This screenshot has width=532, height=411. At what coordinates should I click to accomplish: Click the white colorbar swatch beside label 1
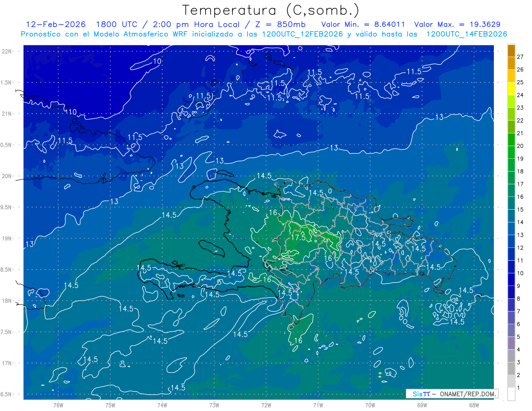pos(511,394)
